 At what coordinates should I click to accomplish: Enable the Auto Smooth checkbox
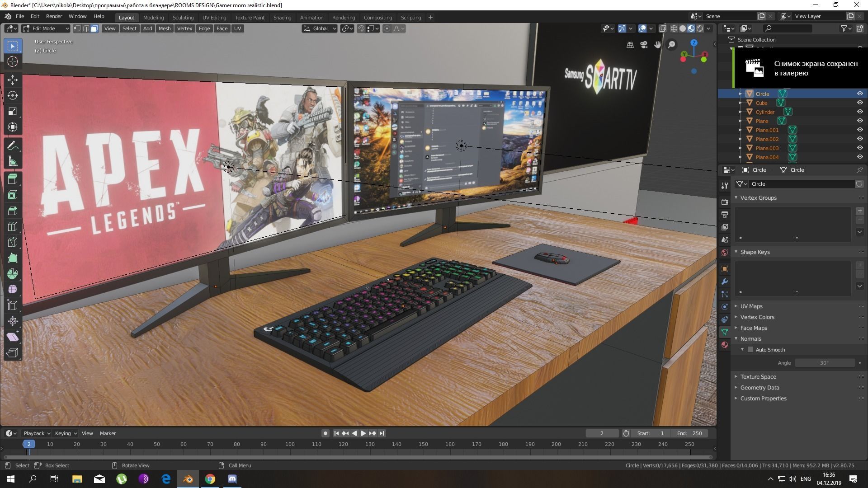tap(750, 349)
